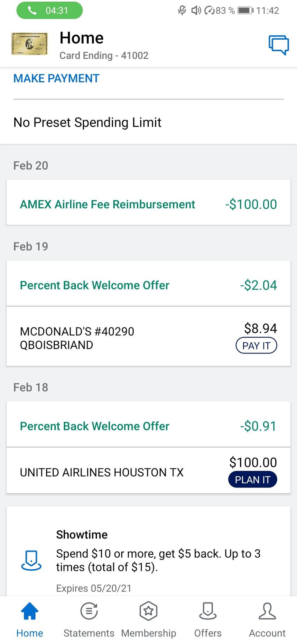Open UNITED AIRLINES HOUSTON TX transaction
This screenshot has height=644, width=297.
(x=148, y=470)
